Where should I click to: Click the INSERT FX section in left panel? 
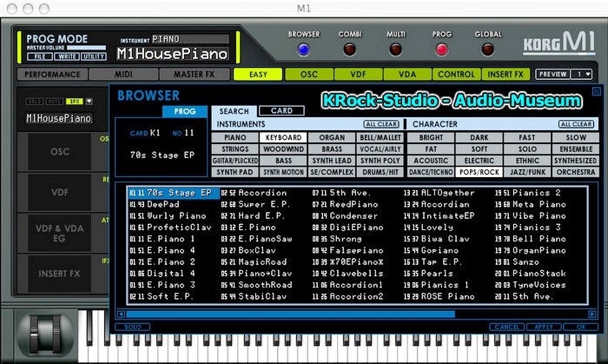(x=60, y=274)
